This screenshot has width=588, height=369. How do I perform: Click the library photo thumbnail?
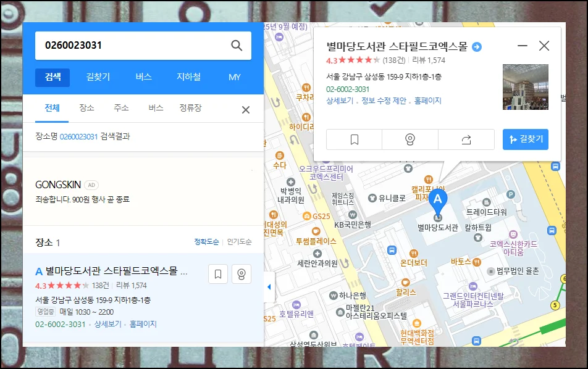[525, 87]
